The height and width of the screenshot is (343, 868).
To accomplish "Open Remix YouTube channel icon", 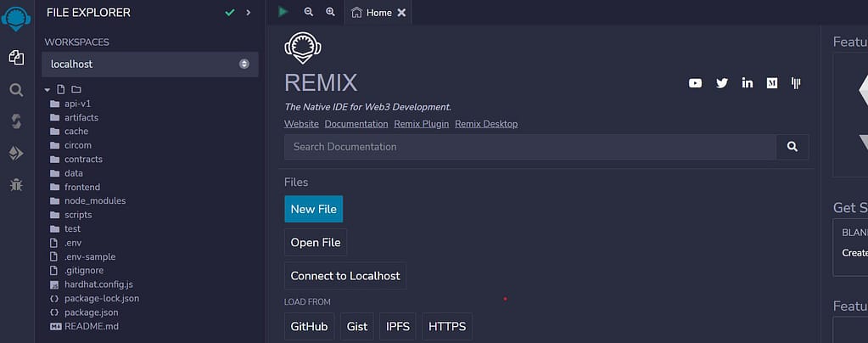I will pyautogui.click(x=696, y=83).
